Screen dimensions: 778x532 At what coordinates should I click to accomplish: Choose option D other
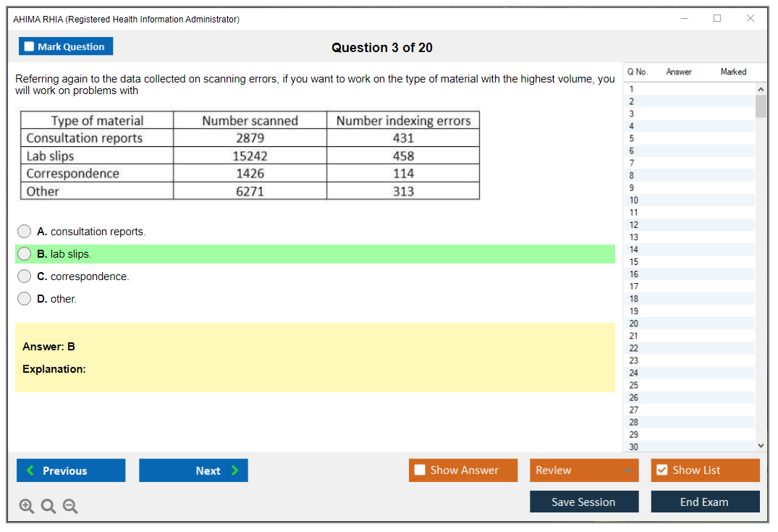coord(25,299)
